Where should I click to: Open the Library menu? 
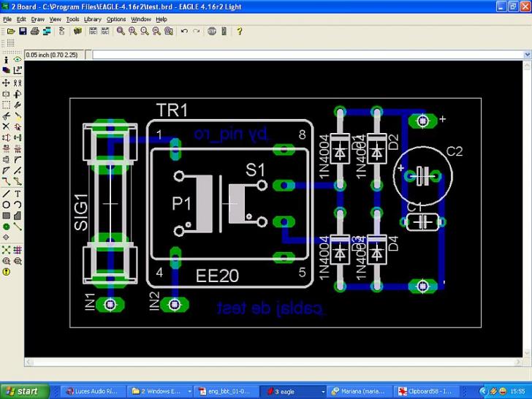tap(92, 19)
